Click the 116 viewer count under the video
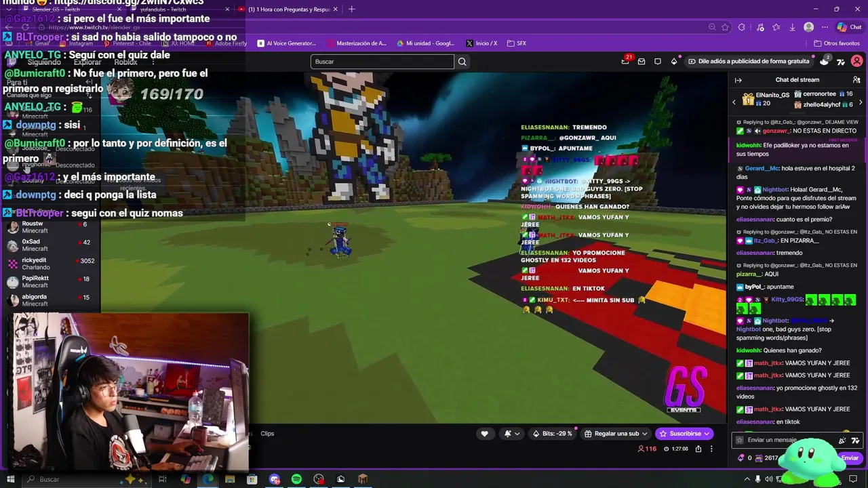Viewport: 868px width, 488px height. 647,449
